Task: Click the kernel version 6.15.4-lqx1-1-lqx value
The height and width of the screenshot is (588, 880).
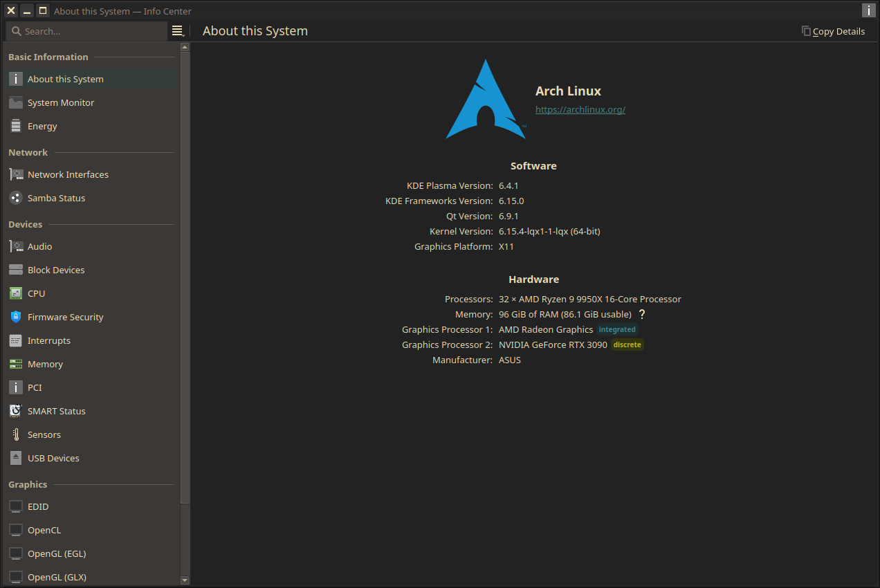Action: (x=549, y=231)
